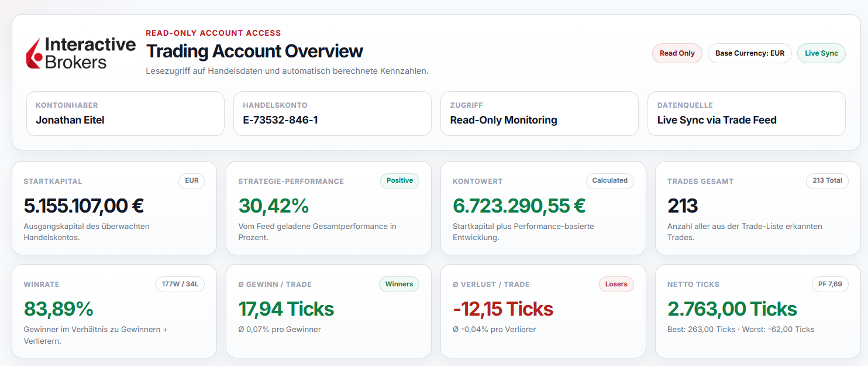Image resolution: width=868 pixels, height=366 pixels.
Task: Click the Ø 0,07% pro Gewinner text
Action: pos(280,330)
